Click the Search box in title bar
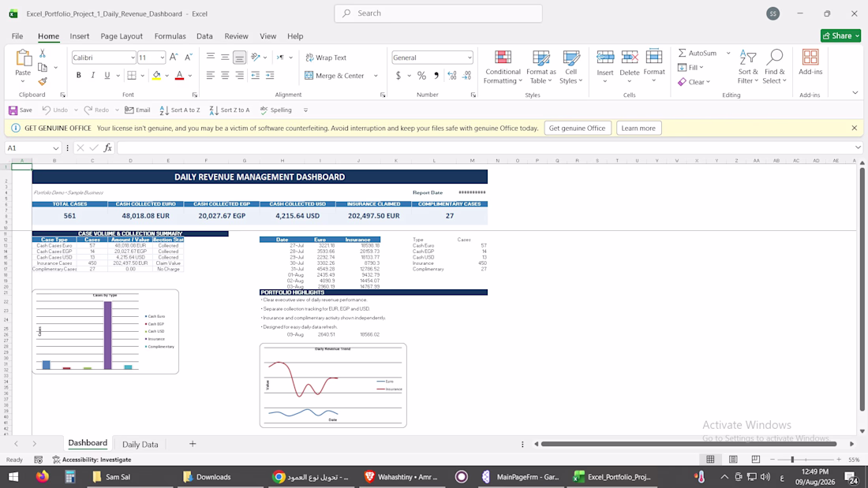This screenshot has width=868, height=488. pos(438,13)
